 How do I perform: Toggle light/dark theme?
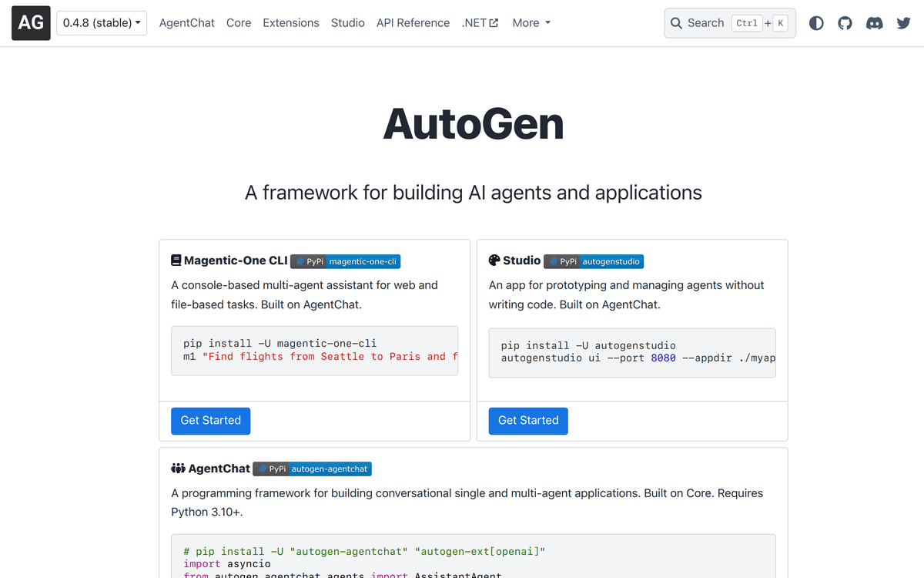[815, 22]
